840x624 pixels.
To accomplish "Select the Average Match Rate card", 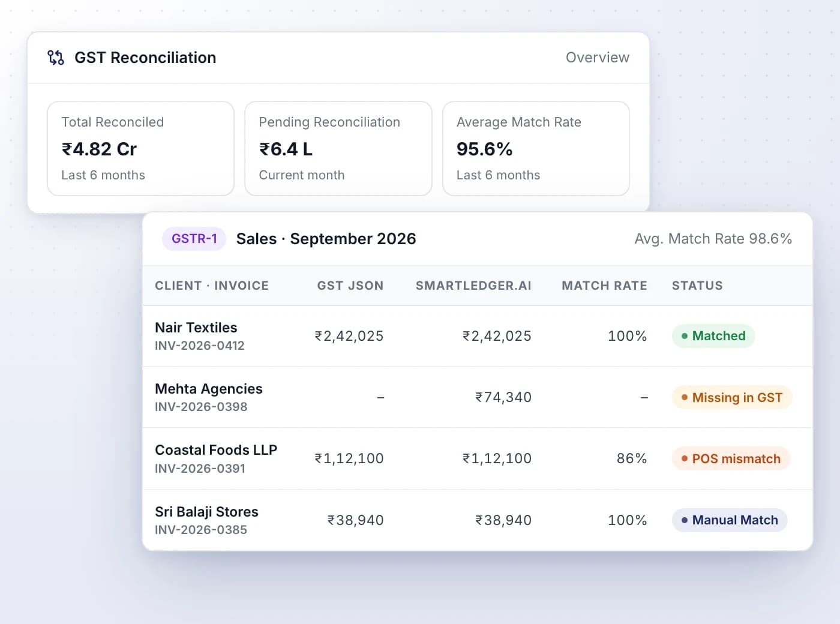I will (536, 148).
